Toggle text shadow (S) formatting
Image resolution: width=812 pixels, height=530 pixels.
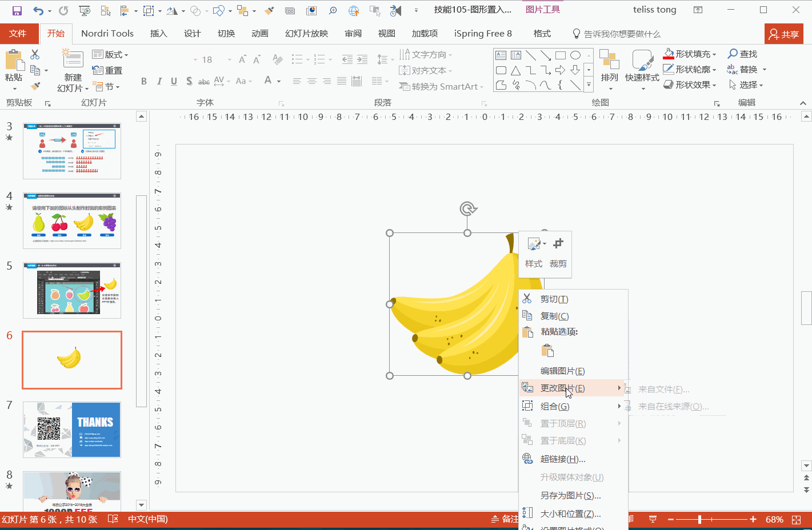coord(189,81)
